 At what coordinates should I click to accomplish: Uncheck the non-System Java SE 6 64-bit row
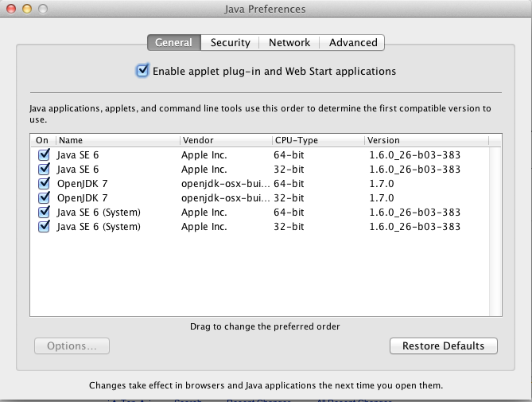pyautogui.click(x=44, y=154)
